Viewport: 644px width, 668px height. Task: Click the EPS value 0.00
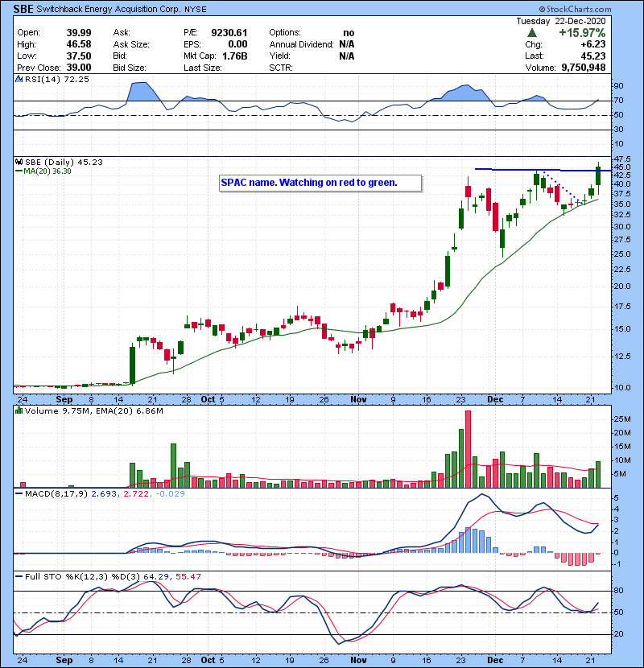tap(237, 44)
